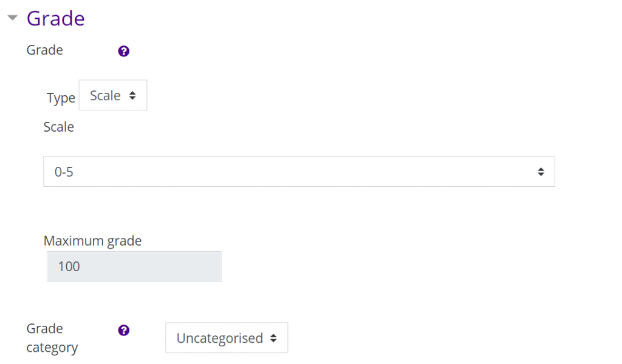
Task: Click the small "Grade" setting label
Action: (44, 50)
